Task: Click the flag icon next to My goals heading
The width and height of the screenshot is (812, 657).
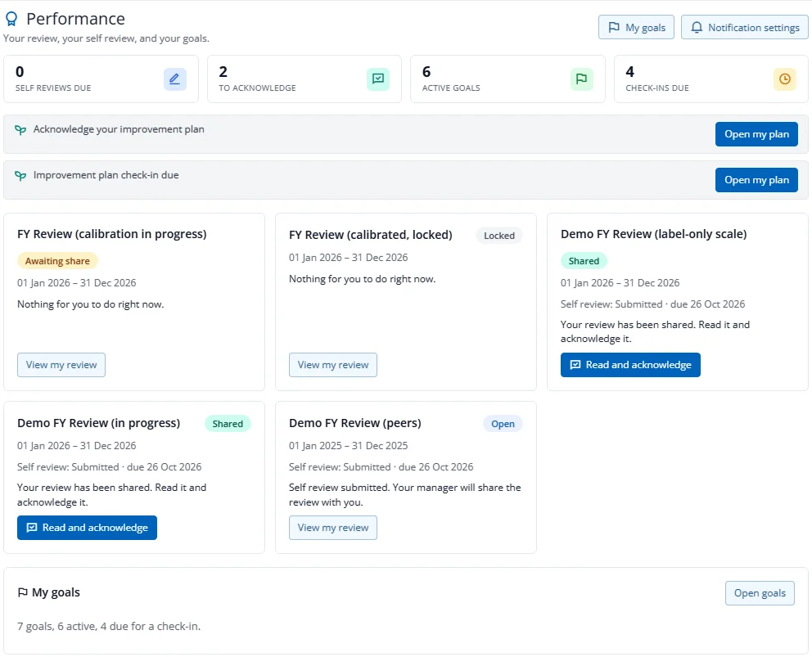Action: pos(23,592)
